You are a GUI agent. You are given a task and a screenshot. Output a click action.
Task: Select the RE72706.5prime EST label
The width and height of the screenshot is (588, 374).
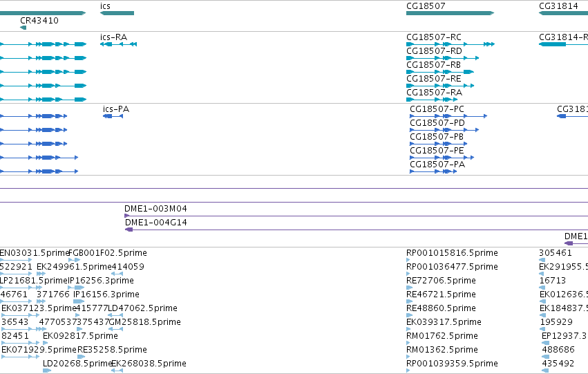point(441,281)
